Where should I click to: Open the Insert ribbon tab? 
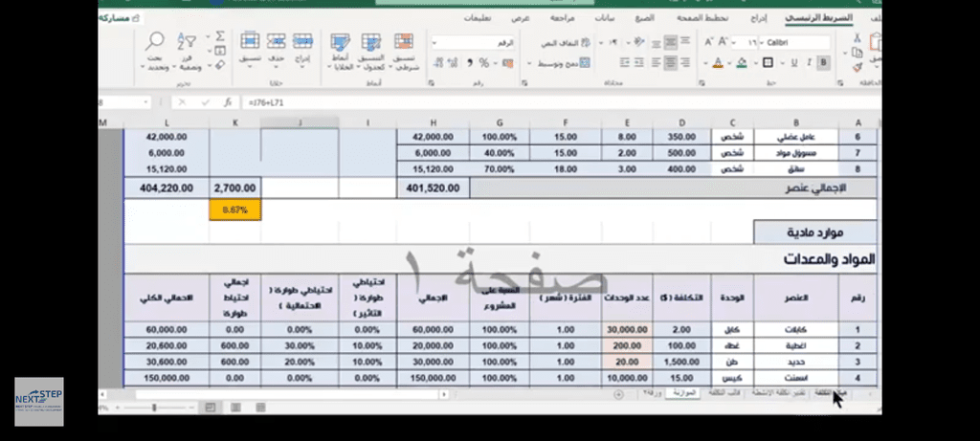coord(759,18)
